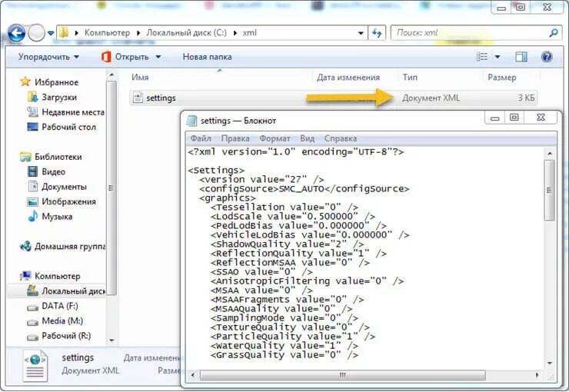Click the Музыка note icon
The width and height of the screenshot is (569, 392).
(x=32, y=216)
